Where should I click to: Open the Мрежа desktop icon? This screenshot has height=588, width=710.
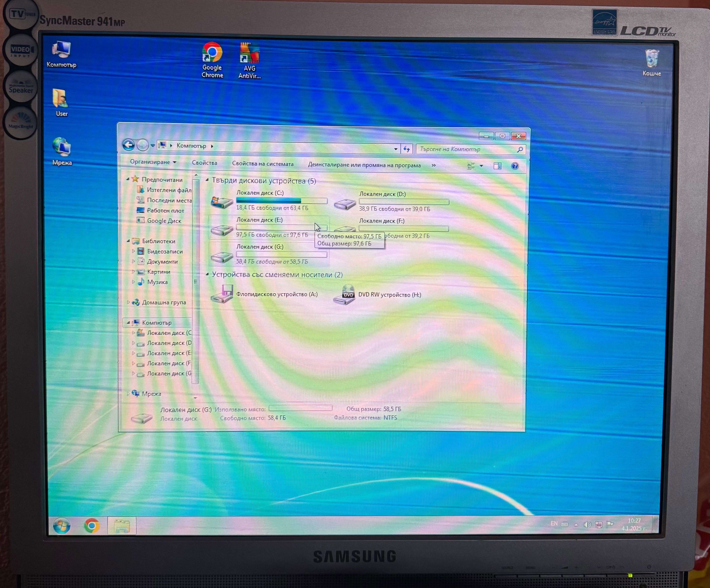point(62,151)
